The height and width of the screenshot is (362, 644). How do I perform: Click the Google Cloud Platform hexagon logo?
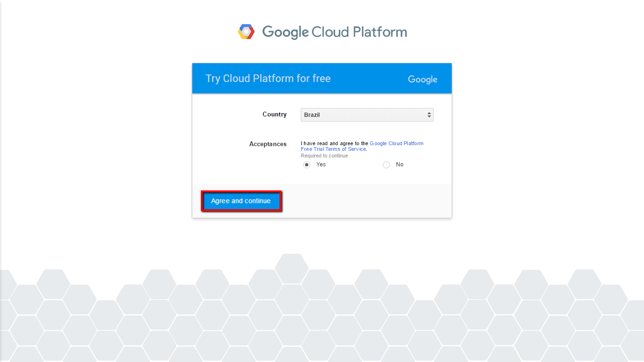click(246, 32)
